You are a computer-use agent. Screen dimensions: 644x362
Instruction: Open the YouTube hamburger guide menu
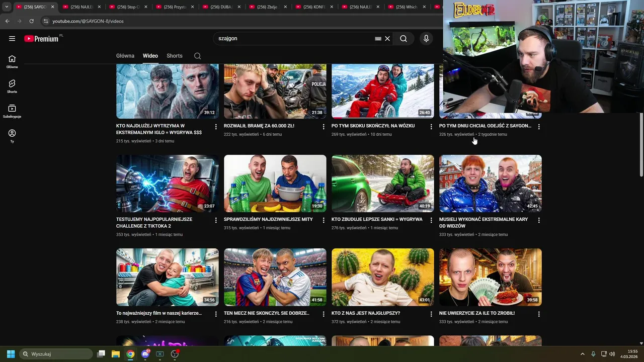(x=12, y=39)
